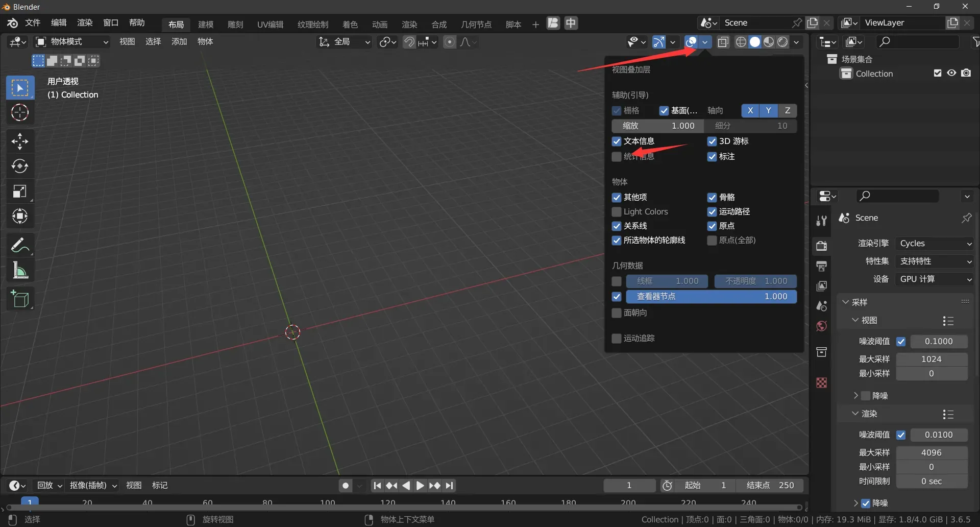Click the 结束点 250 frame field

tap(770, 486)
